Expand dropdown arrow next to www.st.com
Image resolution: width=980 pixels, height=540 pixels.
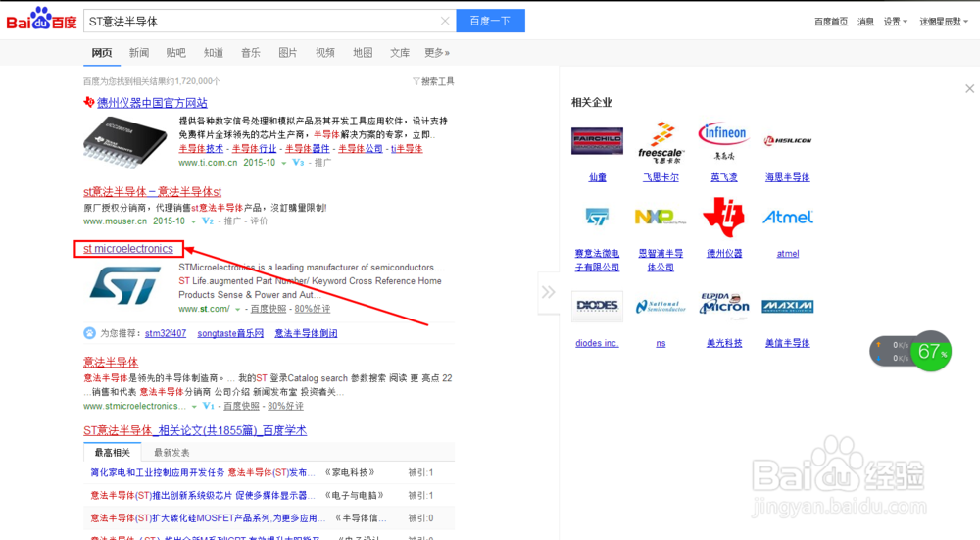(237, 310)
